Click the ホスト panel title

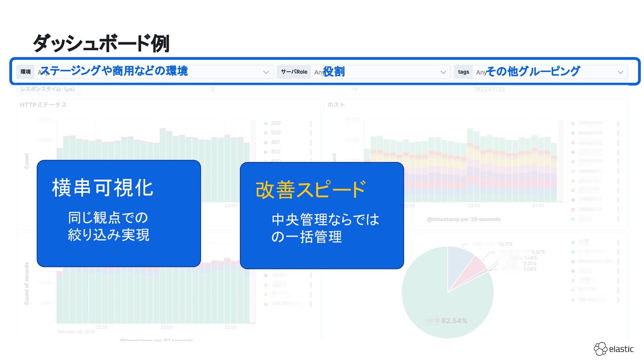[x=336, y=105]
